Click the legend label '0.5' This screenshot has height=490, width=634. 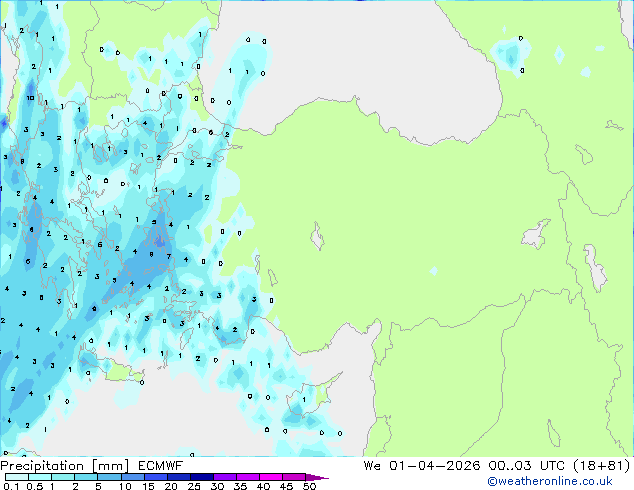point(35,486)
